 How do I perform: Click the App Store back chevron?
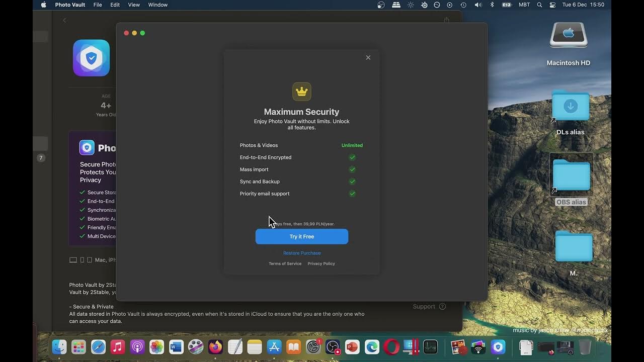pyautogui.click(x=64, y=20)
